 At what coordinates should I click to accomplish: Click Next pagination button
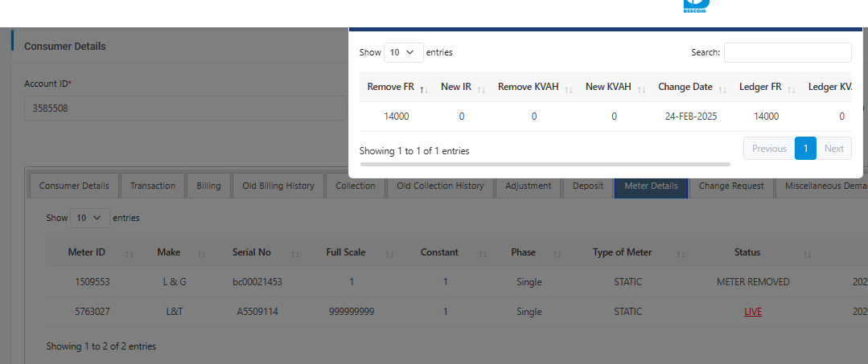point(833,149)
